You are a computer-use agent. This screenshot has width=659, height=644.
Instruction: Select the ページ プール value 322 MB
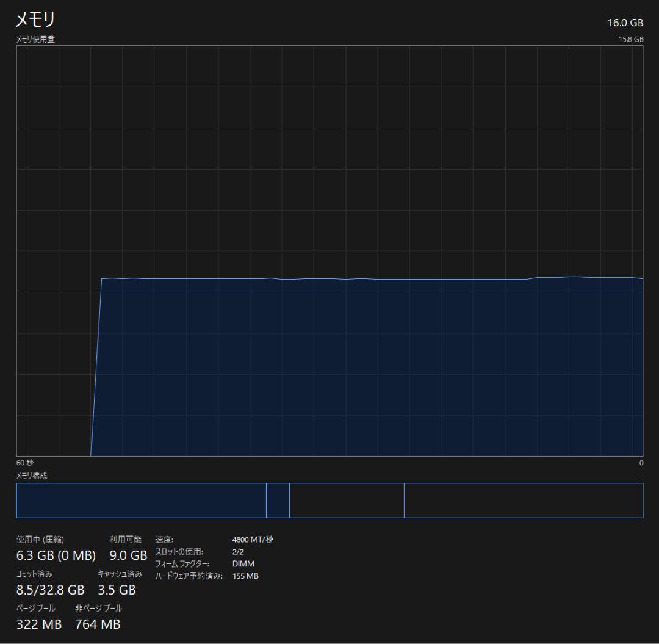click(x=38, y=624)
